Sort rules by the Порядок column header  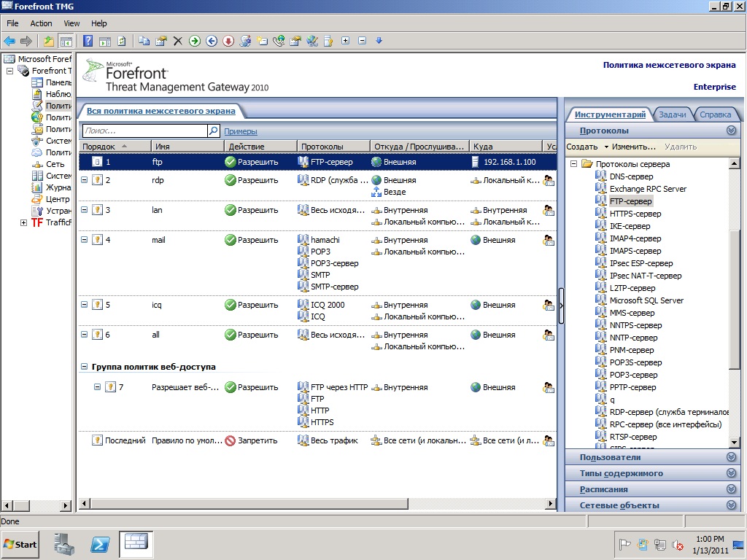[x=115, y=146]
